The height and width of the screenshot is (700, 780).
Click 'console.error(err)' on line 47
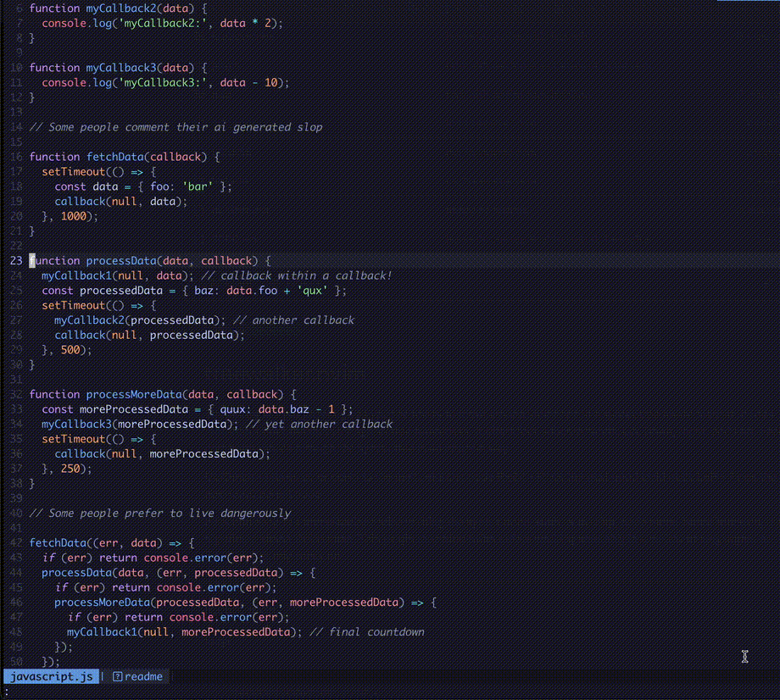[226, 617]
